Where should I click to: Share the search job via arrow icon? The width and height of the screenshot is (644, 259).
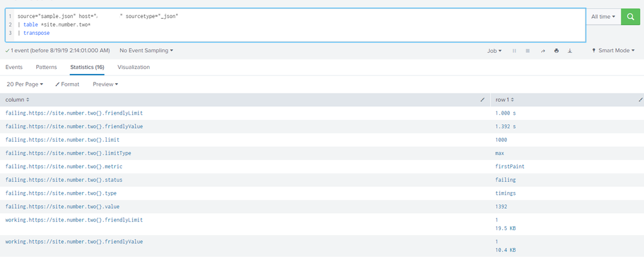(x=543, y=51)
